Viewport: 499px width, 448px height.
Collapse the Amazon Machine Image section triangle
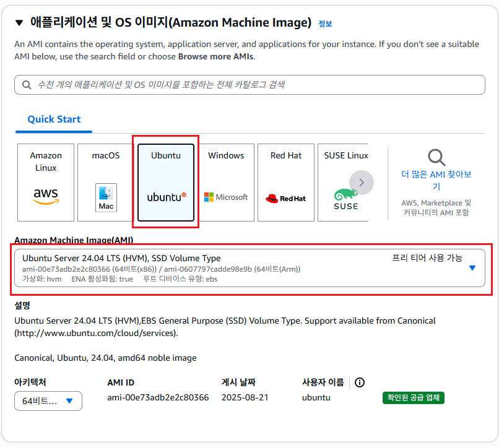19,23
